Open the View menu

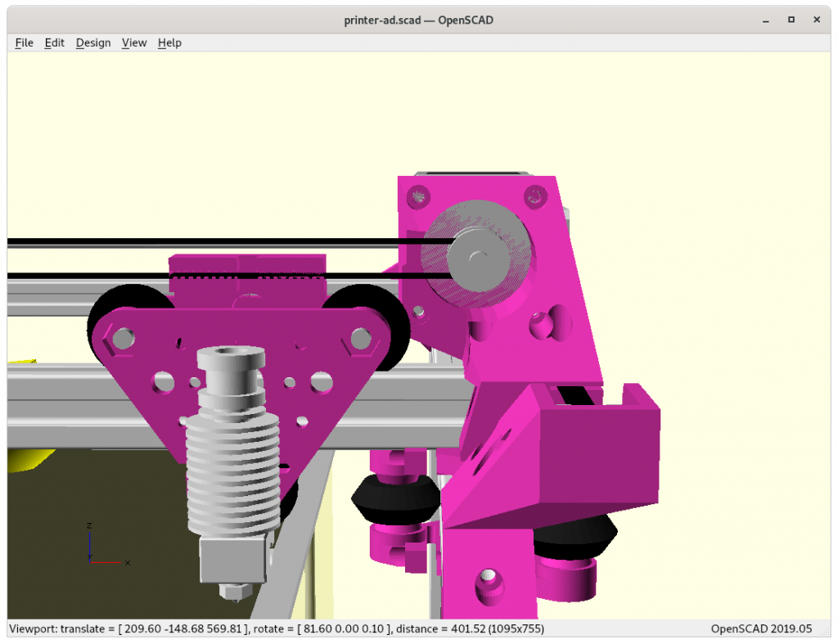coord(134,43)
